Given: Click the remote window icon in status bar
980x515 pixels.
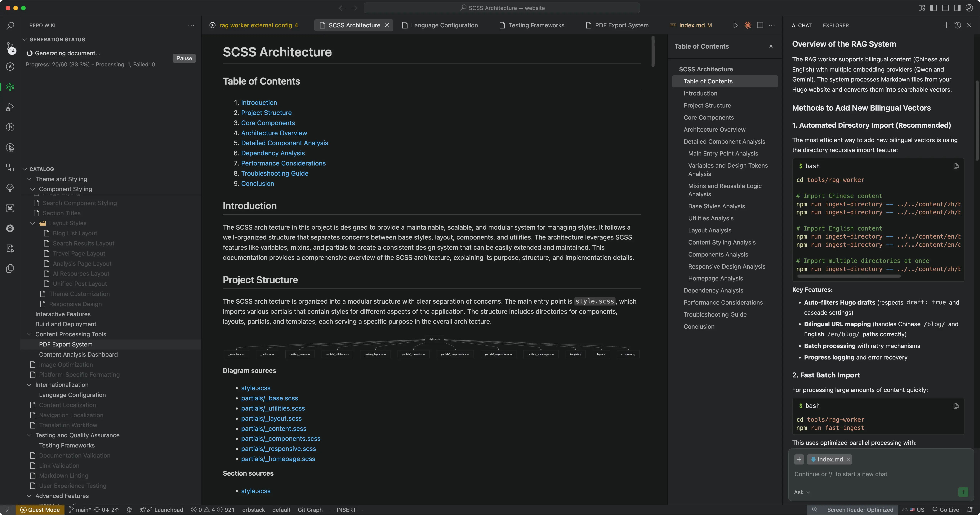Looking at the screenshot, I should [8, 510].
